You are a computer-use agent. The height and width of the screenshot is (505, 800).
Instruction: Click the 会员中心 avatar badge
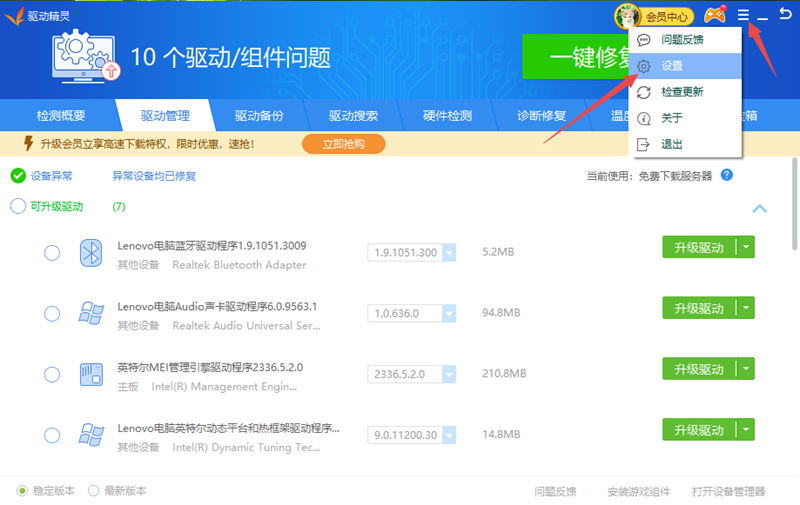655,16
